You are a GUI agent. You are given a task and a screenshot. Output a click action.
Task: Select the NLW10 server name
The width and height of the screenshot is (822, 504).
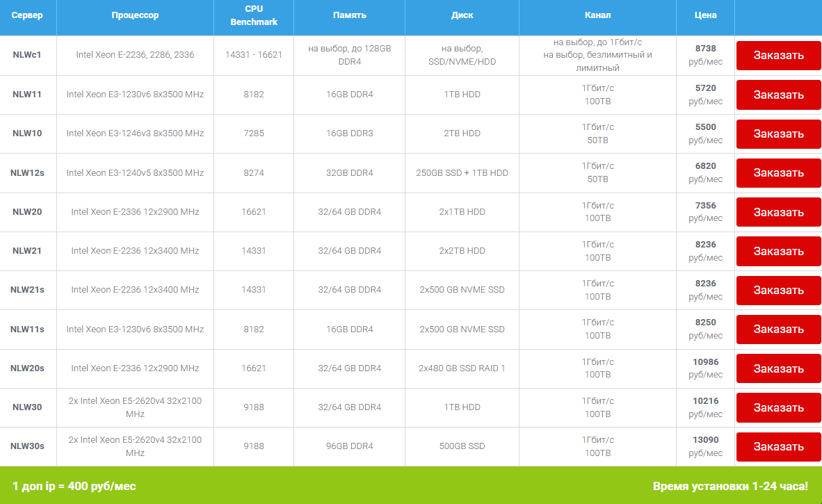(x=27, y=133)
